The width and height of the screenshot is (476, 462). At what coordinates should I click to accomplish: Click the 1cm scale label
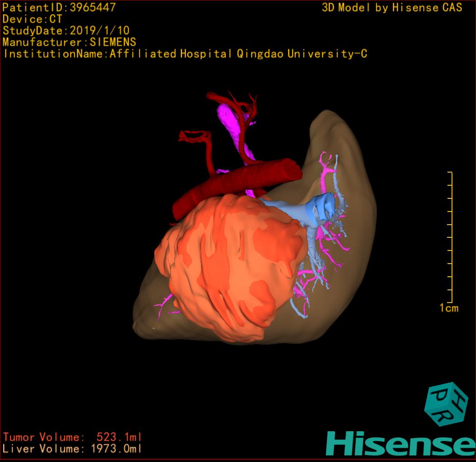[x=449, y=308]
